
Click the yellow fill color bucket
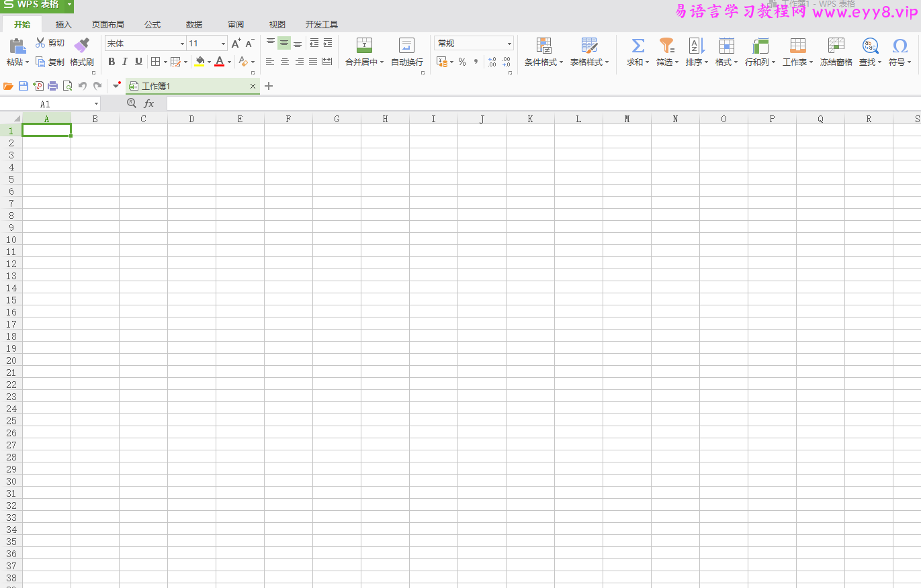click(x=199, y=62)
